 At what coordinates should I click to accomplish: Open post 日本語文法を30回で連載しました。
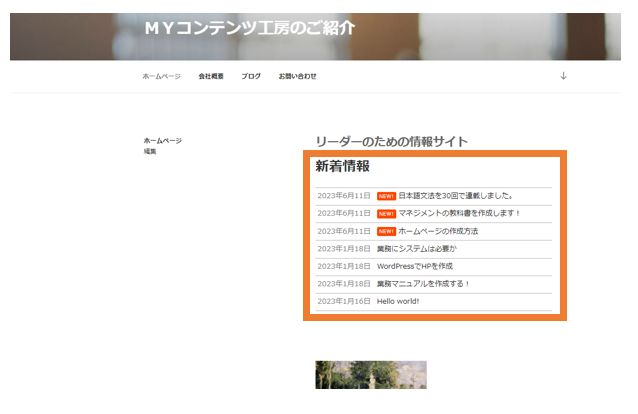pos(456,196)
